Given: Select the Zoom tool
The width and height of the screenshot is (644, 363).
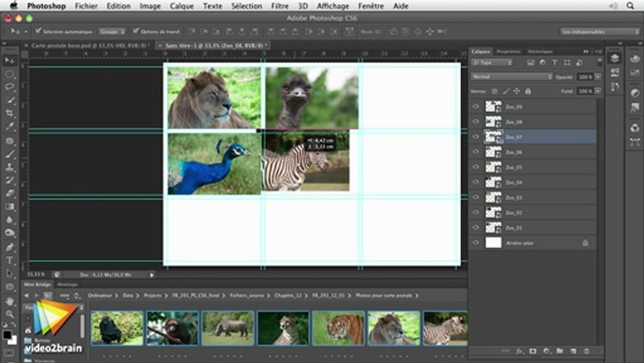Looking at the screenshot, I should click(10, 314).
